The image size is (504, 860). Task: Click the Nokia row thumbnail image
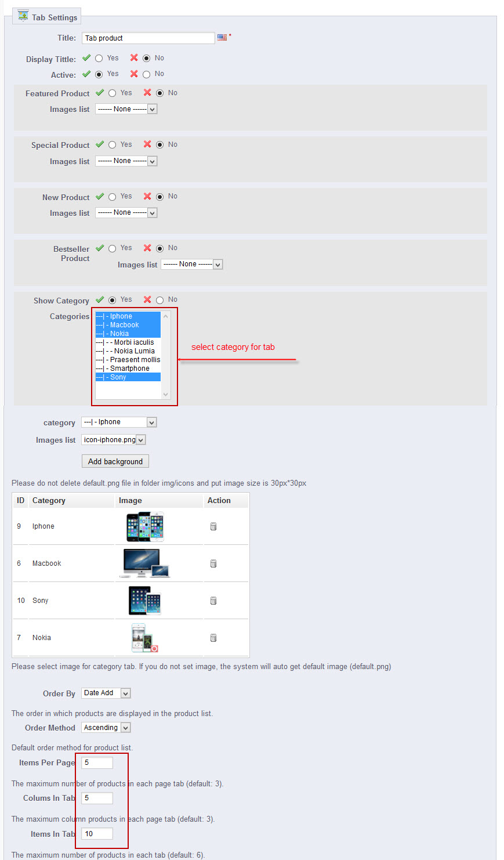144,638
